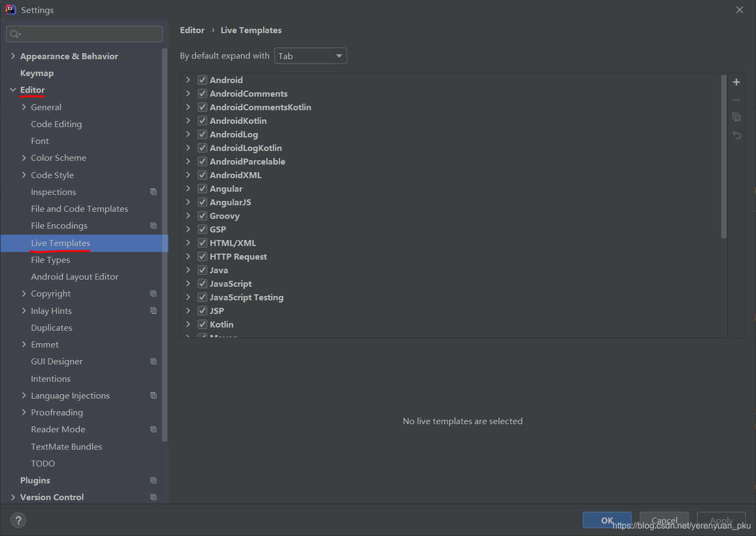Expand the Proofreading settings node
The height and width of the screenshot is (536, 756).
(x=24, y=412)
